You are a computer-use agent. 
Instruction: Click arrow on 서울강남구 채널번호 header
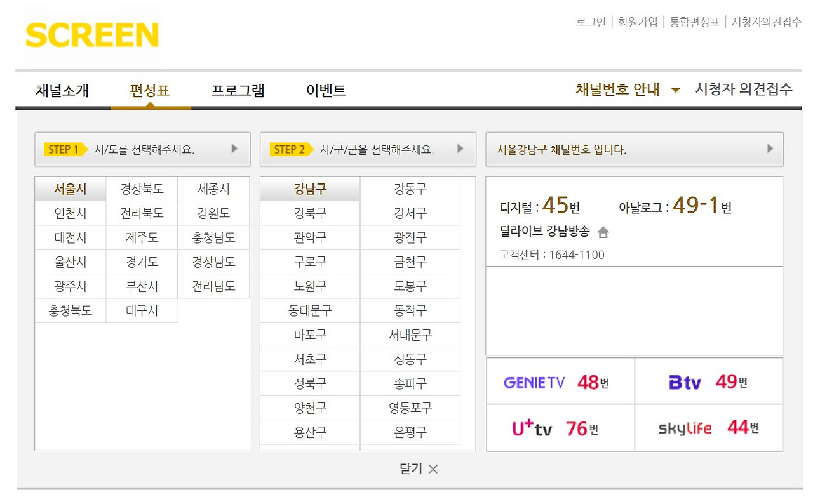770,149
